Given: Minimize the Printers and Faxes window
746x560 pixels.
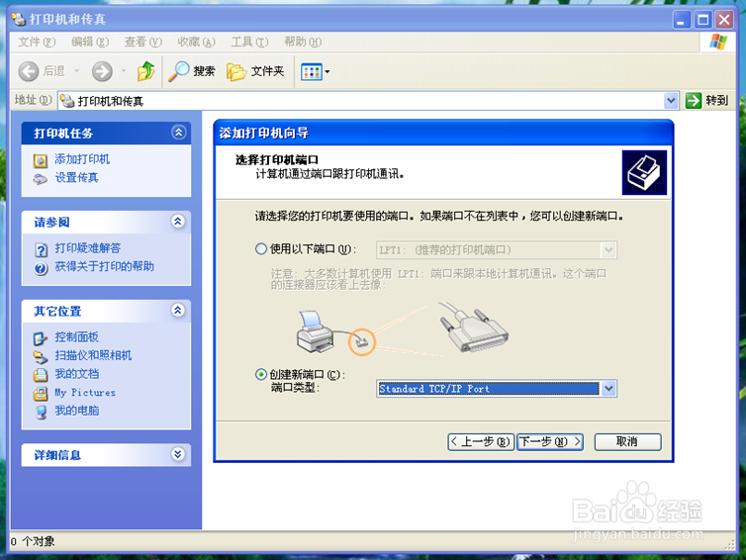Looking at the screenshot, I should [682, 20].
